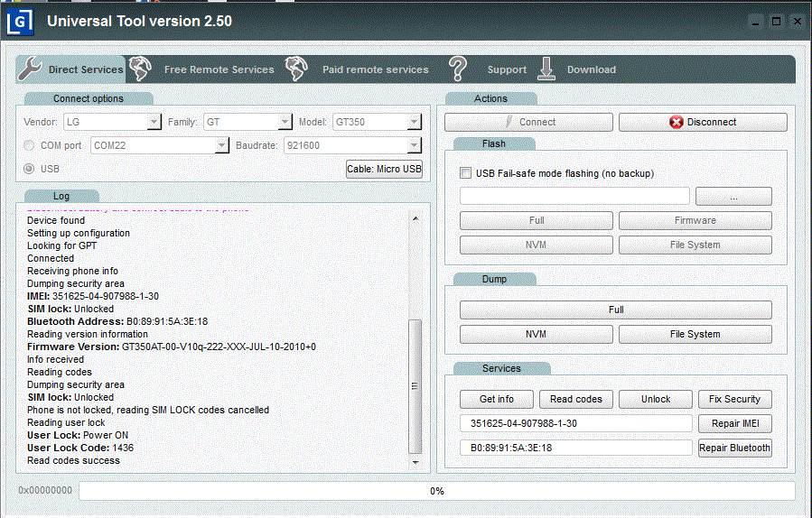Open the Baudrate 921600 dropdown
Screen dimensions: 812x518
[414, 145]
